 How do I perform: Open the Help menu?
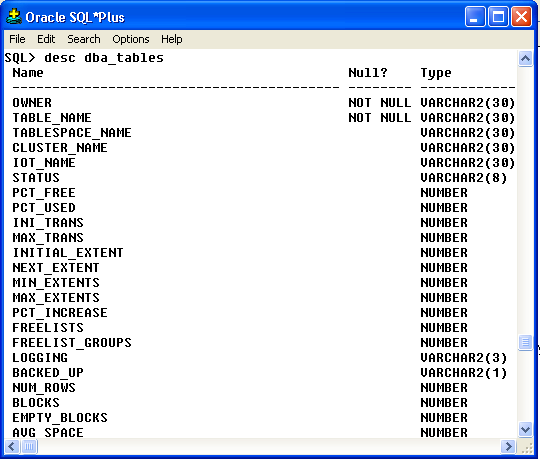[x=172, y=39]
